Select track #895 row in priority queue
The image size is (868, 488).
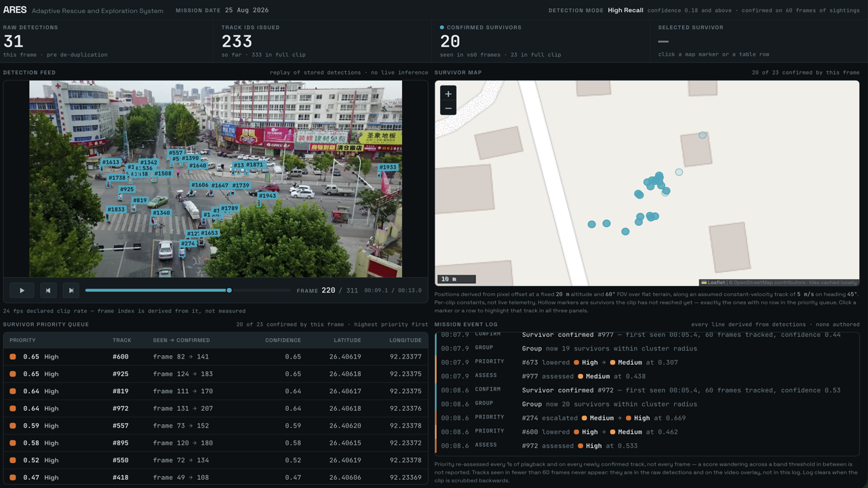(215, 443)
